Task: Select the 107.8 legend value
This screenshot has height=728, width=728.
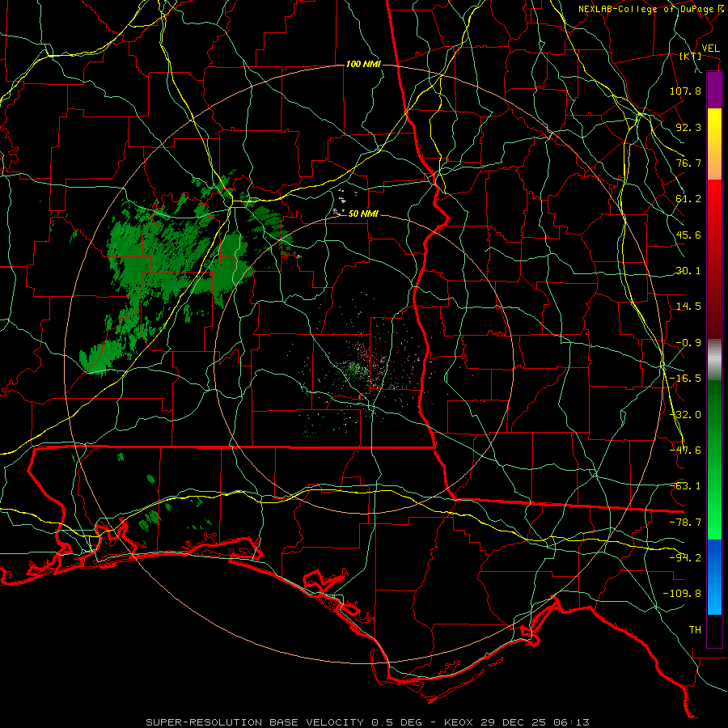Action: coord(685,91)
